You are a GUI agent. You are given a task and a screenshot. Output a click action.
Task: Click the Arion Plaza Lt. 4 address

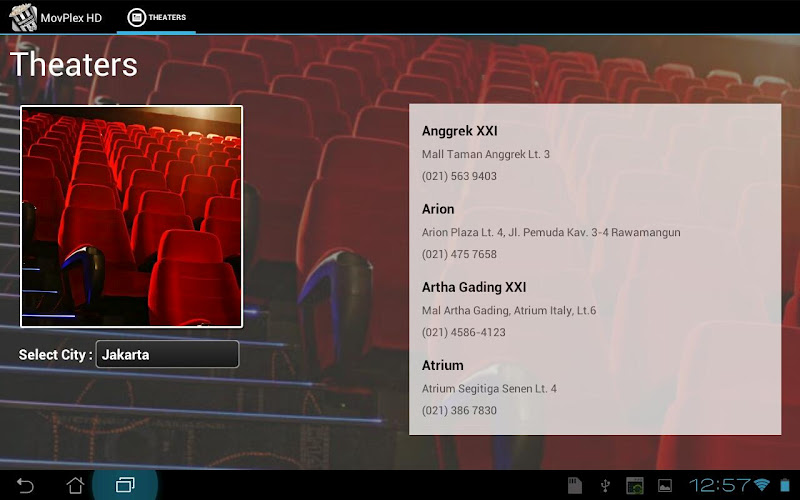[551, 232]
